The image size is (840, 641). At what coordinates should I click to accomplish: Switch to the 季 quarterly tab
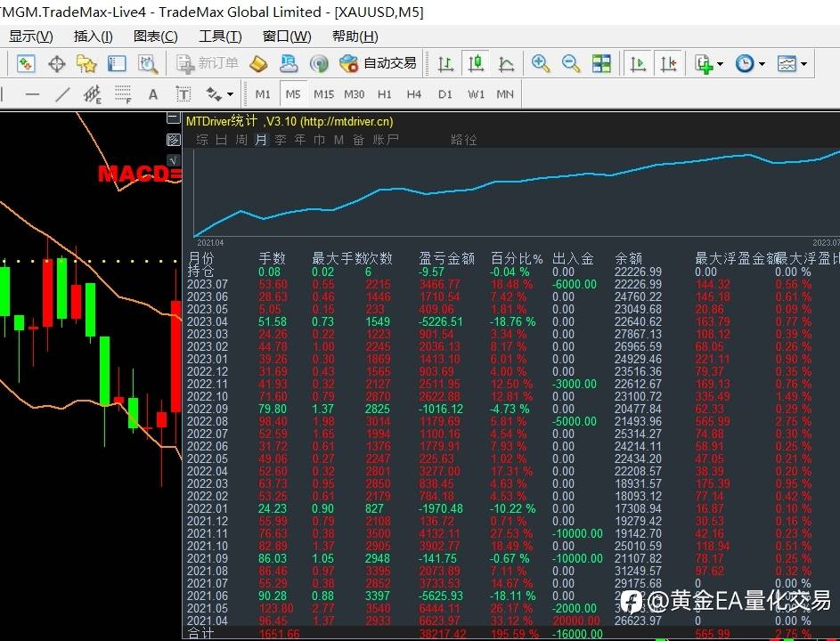[x=281, y=140]
